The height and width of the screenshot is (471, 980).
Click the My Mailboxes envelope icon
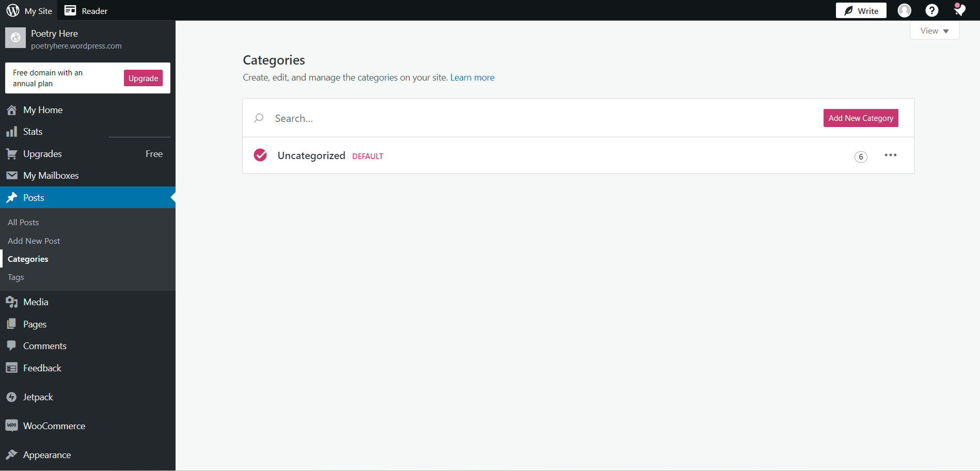11,176
